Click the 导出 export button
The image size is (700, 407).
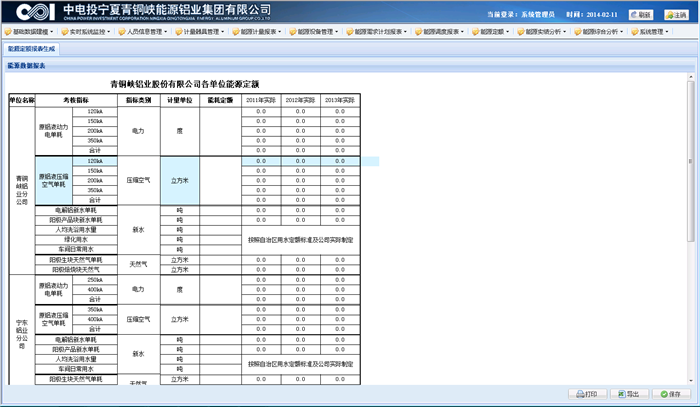pos(627,394)
